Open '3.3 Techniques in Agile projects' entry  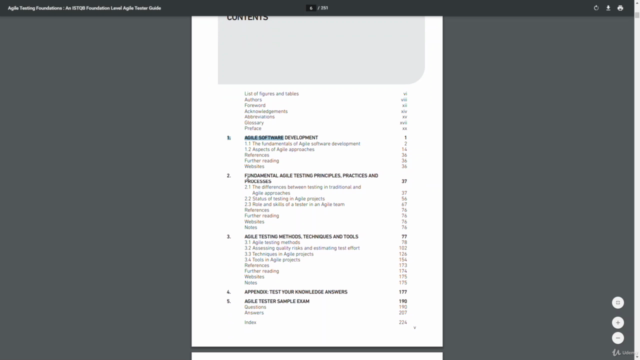click(279, 254)
